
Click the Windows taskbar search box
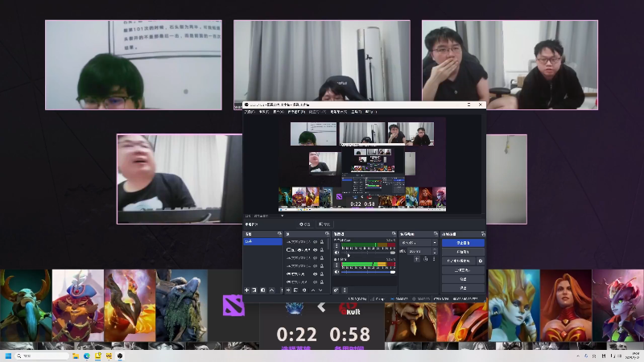coord(42,356)
